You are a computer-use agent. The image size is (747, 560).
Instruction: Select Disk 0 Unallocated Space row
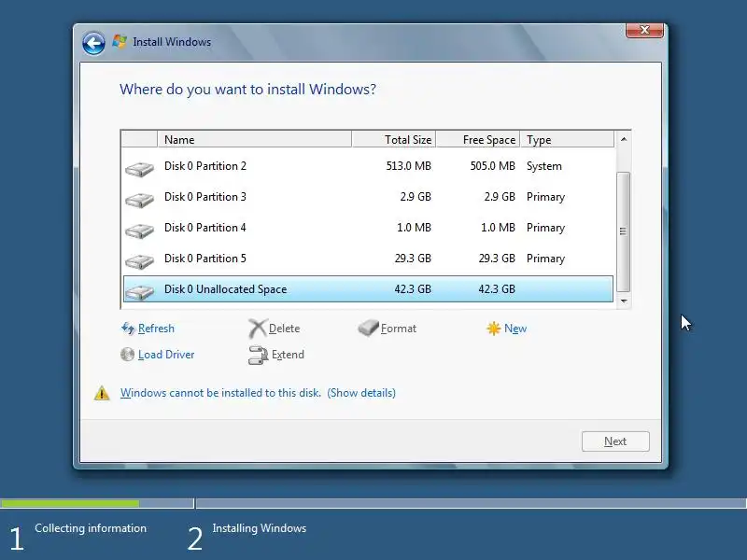tap(368, 289)
